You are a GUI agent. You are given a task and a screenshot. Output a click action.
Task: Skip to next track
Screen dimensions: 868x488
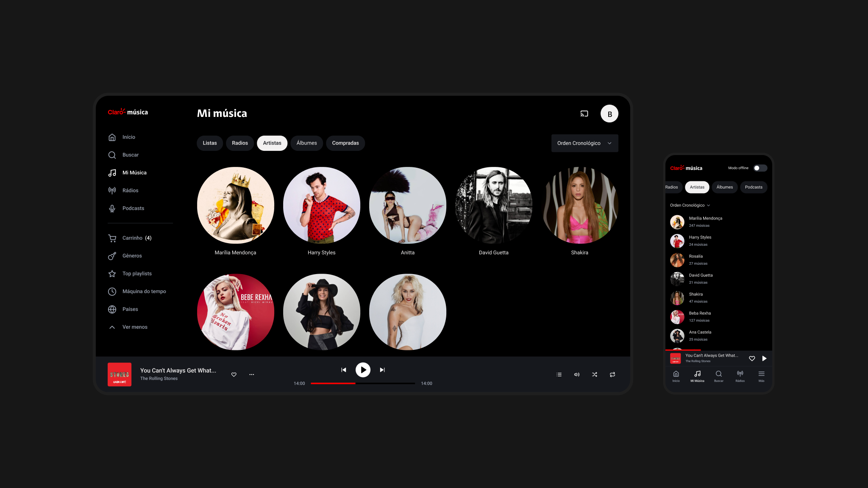[382, 370]
